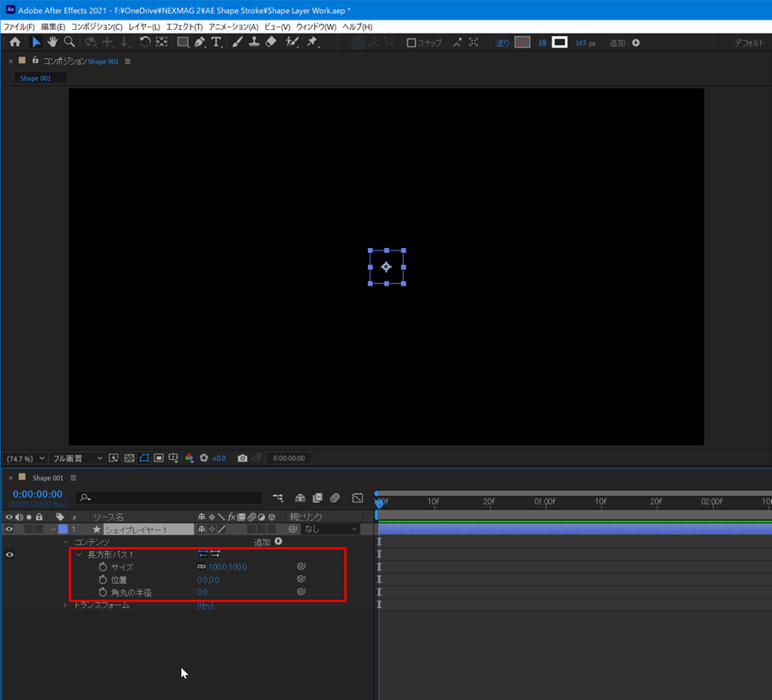Open the magnification (74.7 %) dropdown
This screenshot has height=700, width=772.
click(x=26, y=458)
